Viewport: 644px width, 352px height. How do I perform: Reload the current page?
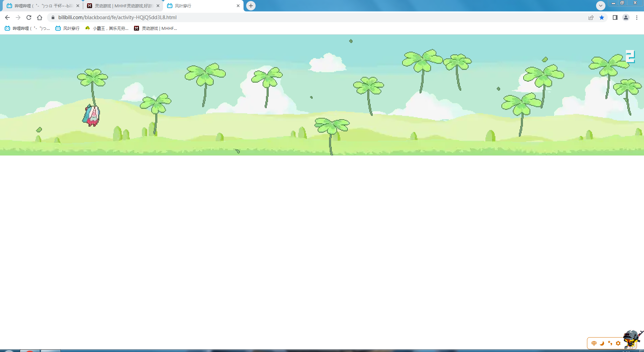click(x=29, y=17)
